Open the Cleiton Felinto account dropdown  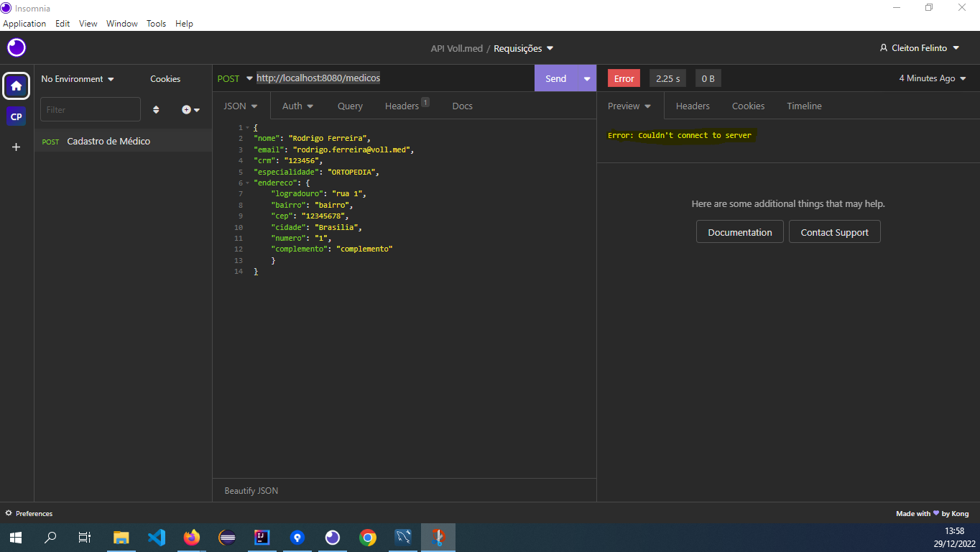[920, 48]
